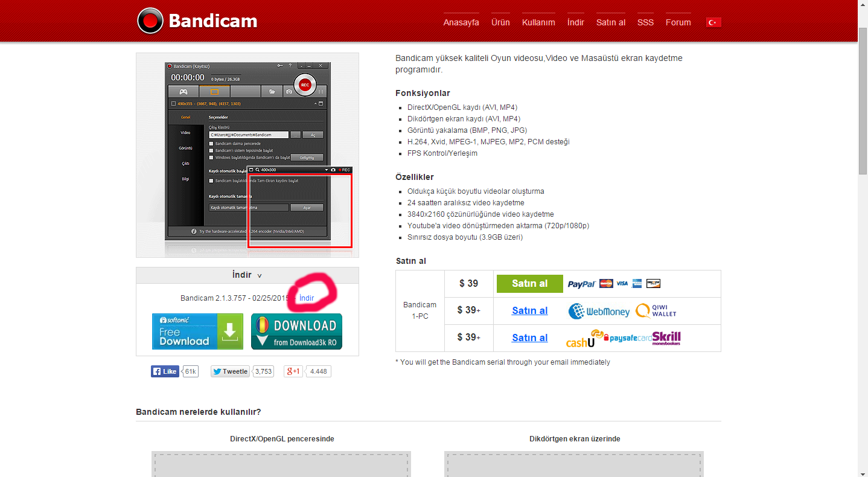Click the MasterCard payment icon
The height and width of the screenshot is (477, 868).
(x=607, y=283)
